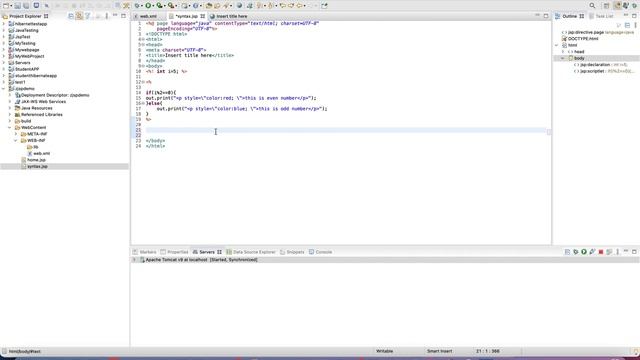The image size is (640, 360).
Task: Click the Back navigation arrow in toolbar
Action: click(x=300, y=6)
